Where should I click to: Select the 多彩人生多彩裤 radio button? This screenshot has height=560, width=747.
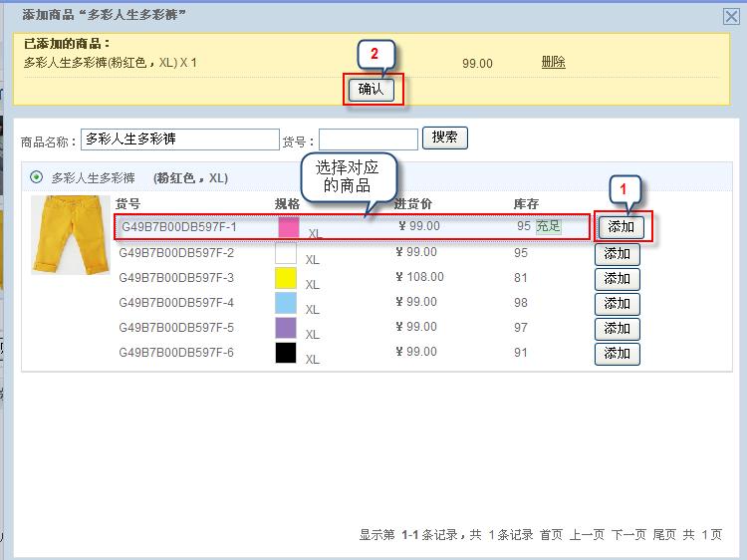pos(37,177)
